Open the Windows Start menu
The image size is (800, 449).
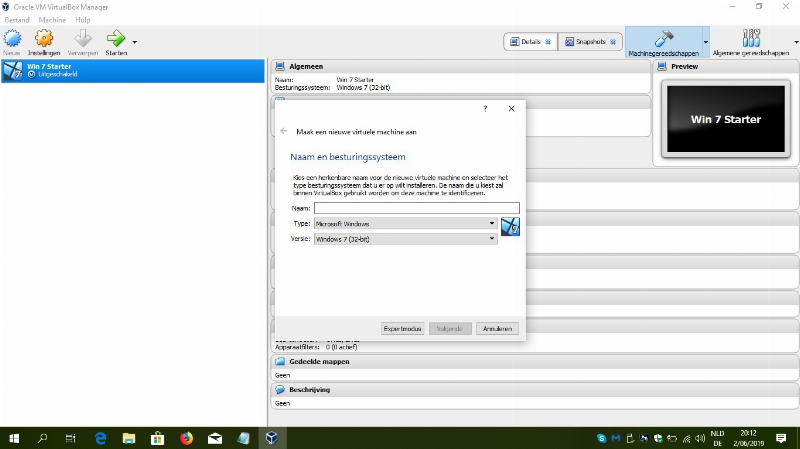[14, 438]
